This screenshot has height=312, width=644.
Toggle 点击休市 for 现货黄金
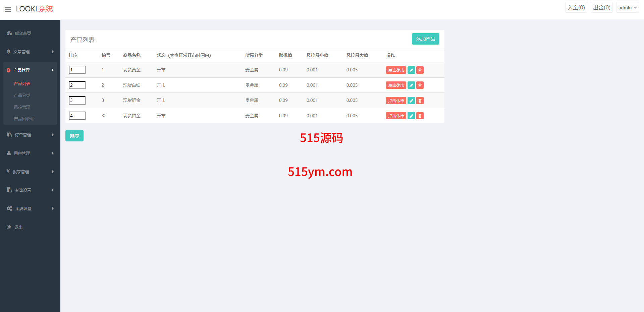click(396, 70)
